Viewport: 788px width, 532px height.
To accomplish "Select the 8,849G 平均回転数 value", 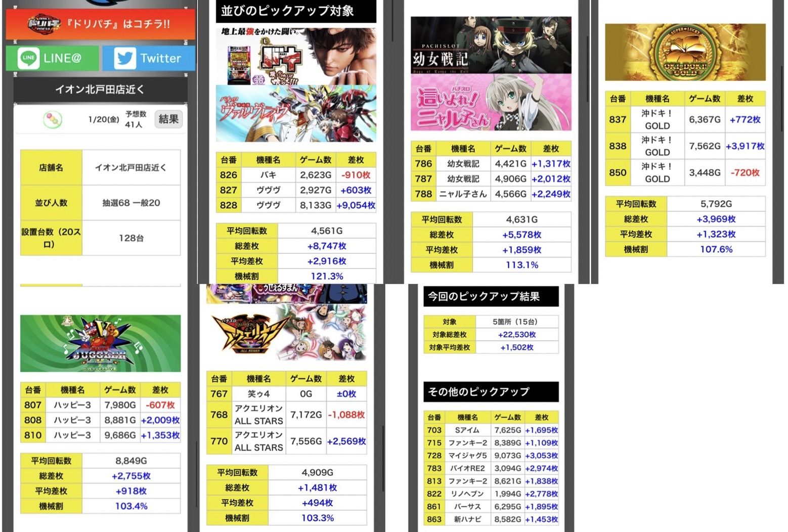I will (131, 461).
